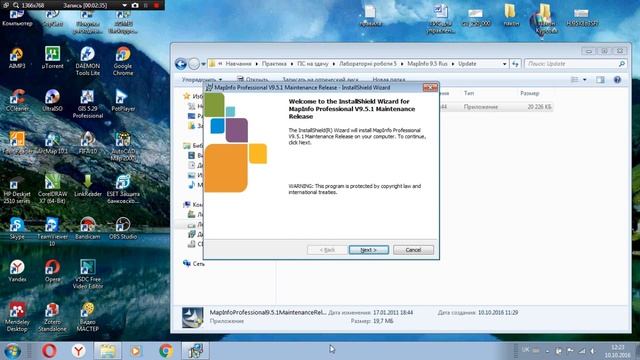Open the change view options dropdown

[584, 80]
